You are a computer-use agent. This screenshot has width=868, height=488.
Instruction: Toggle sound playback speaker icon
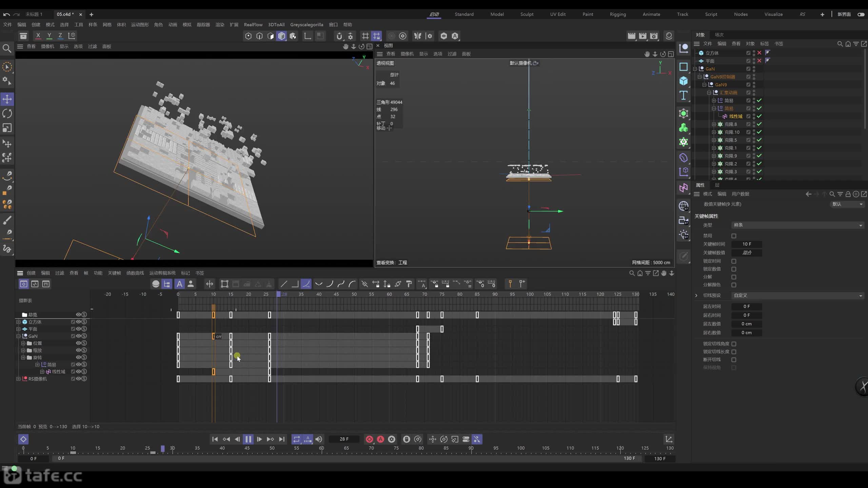(x=319, y=439)
